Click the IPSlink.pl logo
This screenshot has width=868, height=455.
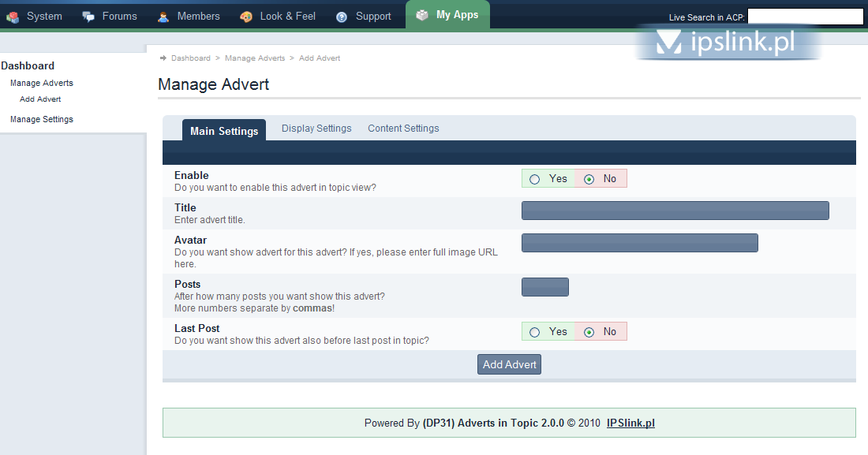[728, 43]
